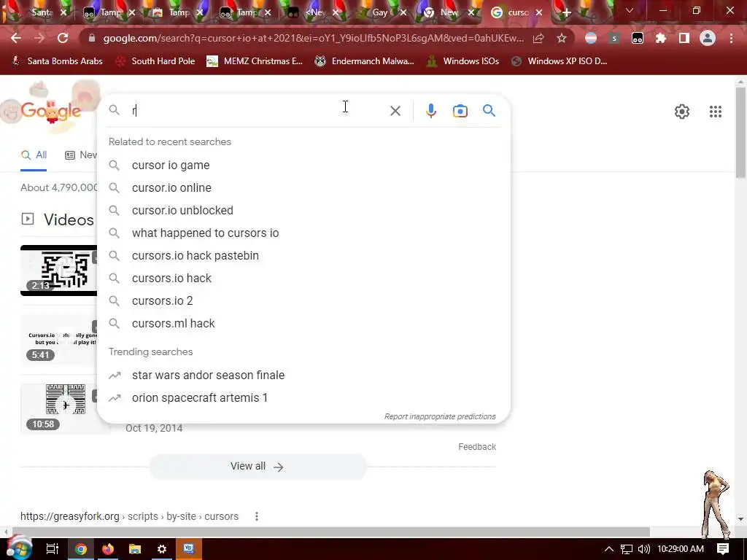Screen dimensions: 747x560
Task: Click the address bar URL
Action: pos(313,38)
